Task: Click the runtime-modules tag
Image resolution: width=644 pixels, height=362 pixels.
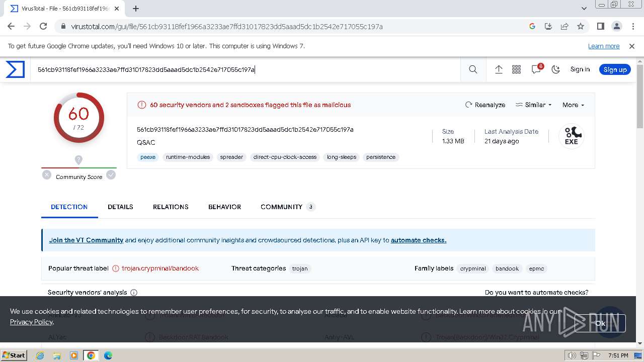Action: click(188, 157)
